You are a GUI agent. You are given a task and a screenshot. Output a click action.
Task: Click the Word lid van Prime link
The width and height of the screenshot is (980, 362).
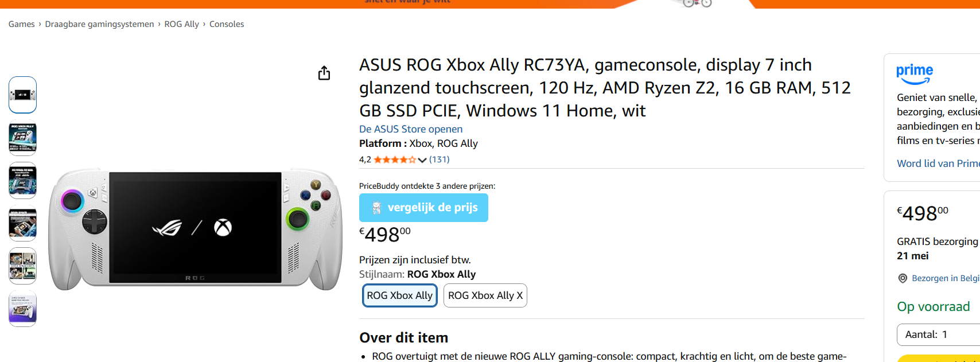938,164
